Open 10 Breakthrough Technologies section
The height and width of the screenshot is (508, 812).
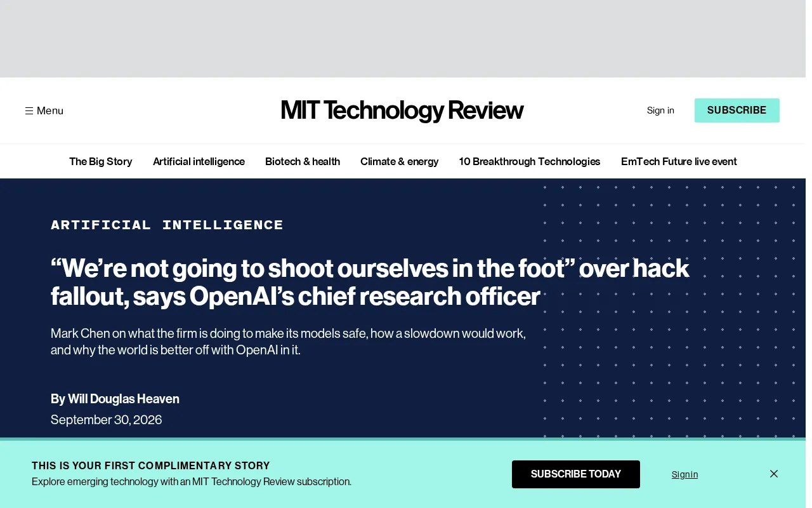(530, 161)
